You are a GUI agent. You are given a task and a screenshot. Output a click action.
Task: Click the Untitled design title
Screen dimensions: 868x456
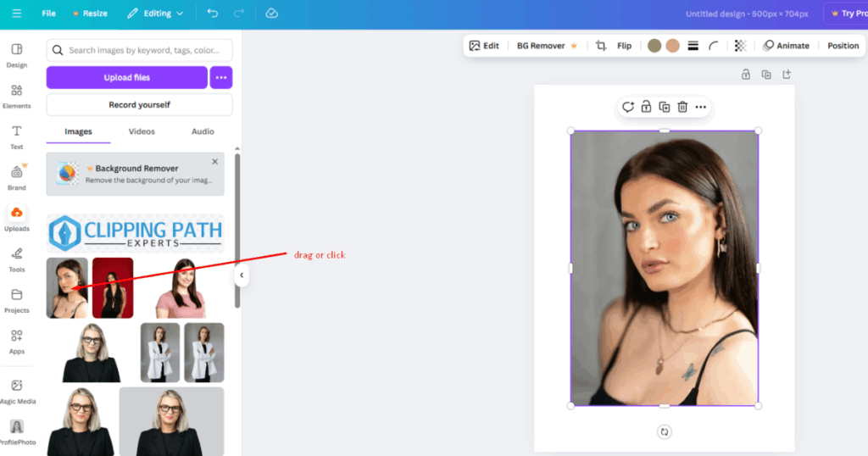pyautogui.click(x=747, y=14)
